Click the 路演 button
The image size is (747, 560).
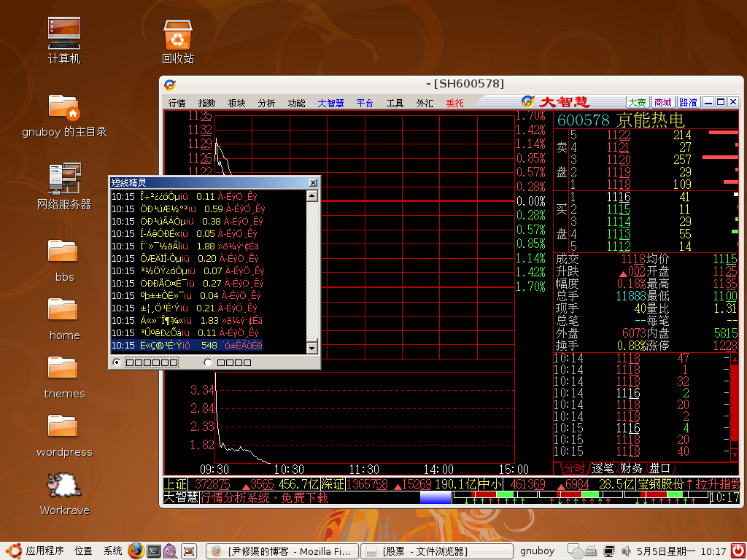tap(689, 102)
